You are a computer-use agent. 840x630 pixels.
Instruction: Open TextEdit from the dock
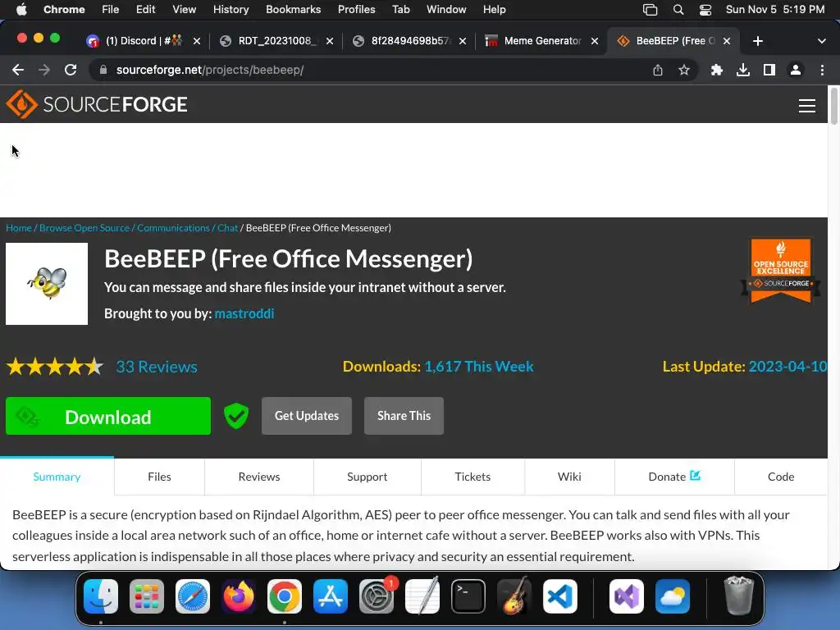click(422, 596)
